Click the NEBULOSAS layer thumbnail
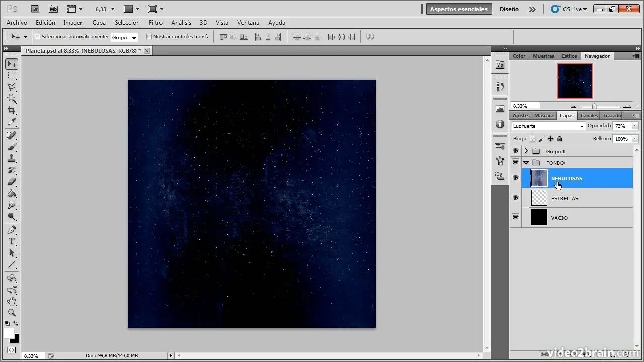Viewport: 644px width, 362px height. click(x=539, y=178)
